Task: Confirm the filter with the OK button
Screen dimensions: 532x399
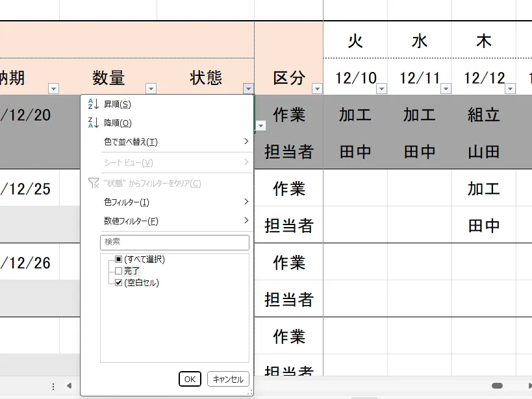Action: tap(189, 379)
